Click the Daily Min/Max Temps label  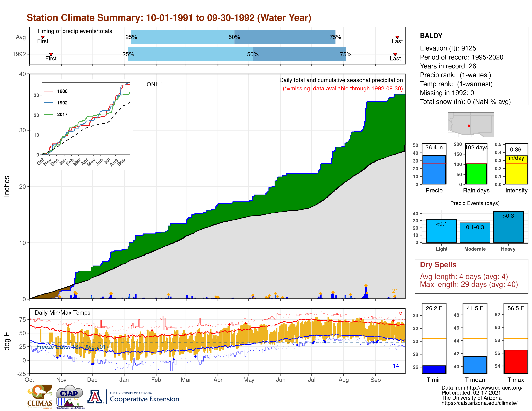click(63, 313)
